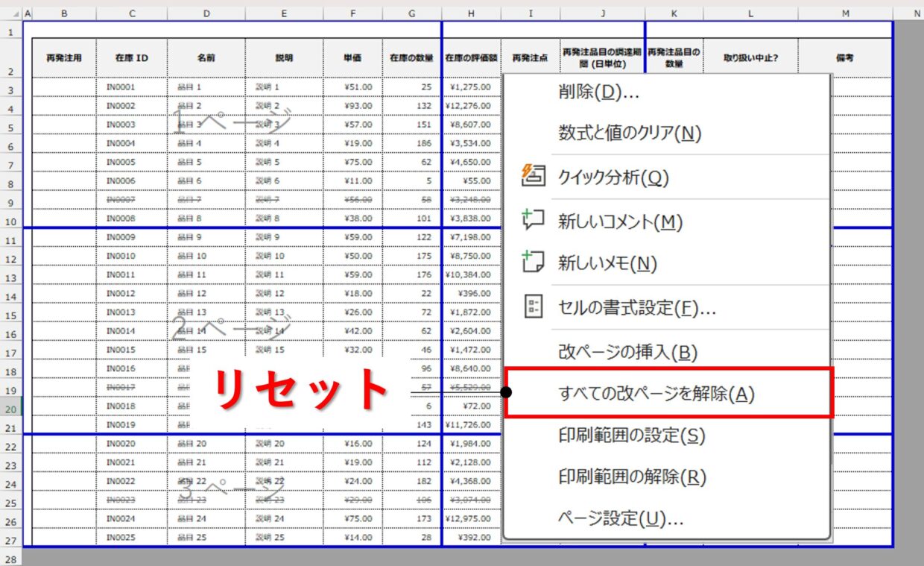Click the 取り扱い中止? header cell

click(x=750, y=58)
